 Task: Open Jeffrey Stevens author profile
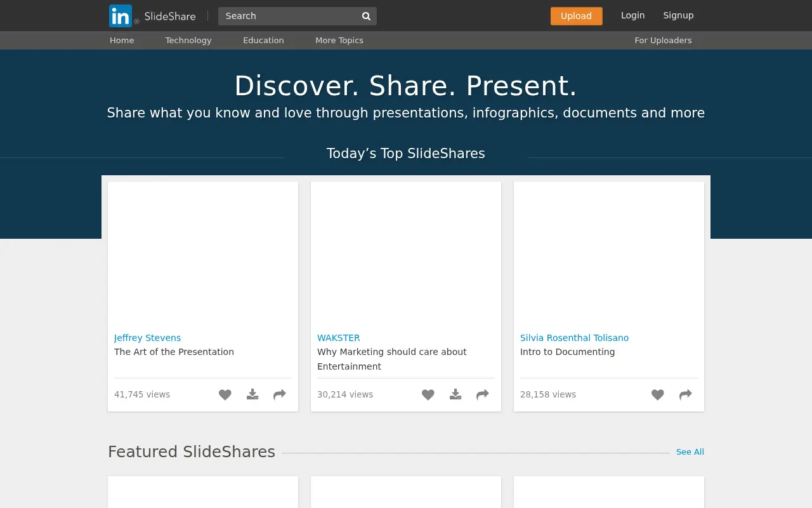click(x=147, y=338)
